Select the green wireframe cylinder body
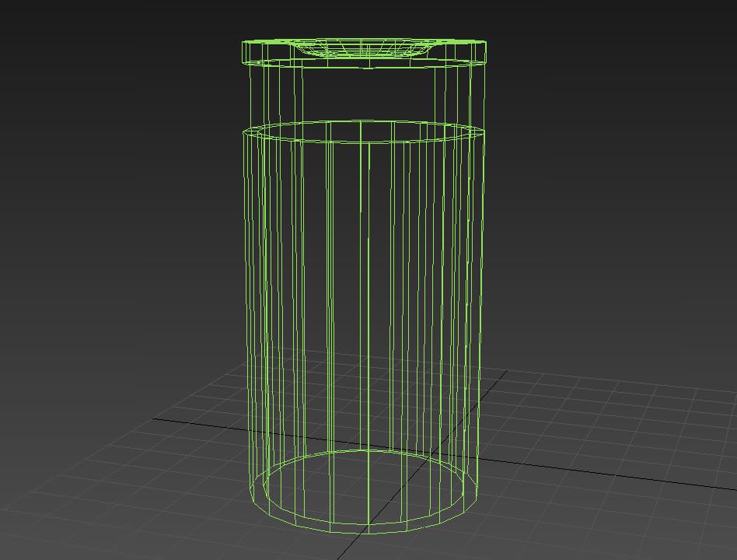Viewport: 737px width, 560px height. point(363,327)
